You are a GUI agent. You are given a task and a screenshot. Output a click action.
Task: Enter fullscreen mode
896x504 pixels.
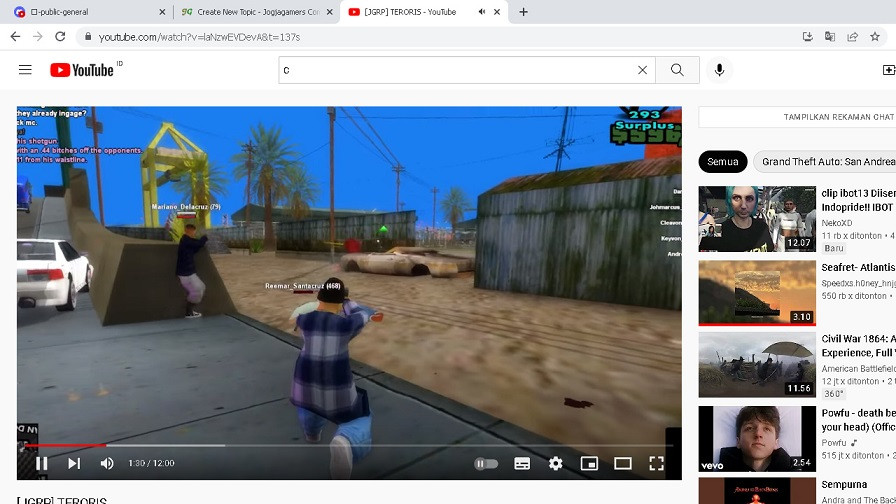[x=657, y=463]
